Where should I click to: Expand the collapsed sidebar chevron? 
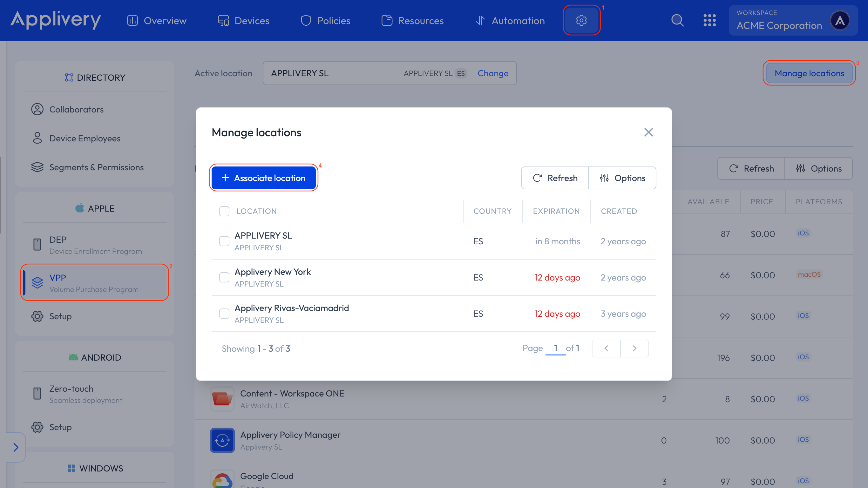(16, 447)
